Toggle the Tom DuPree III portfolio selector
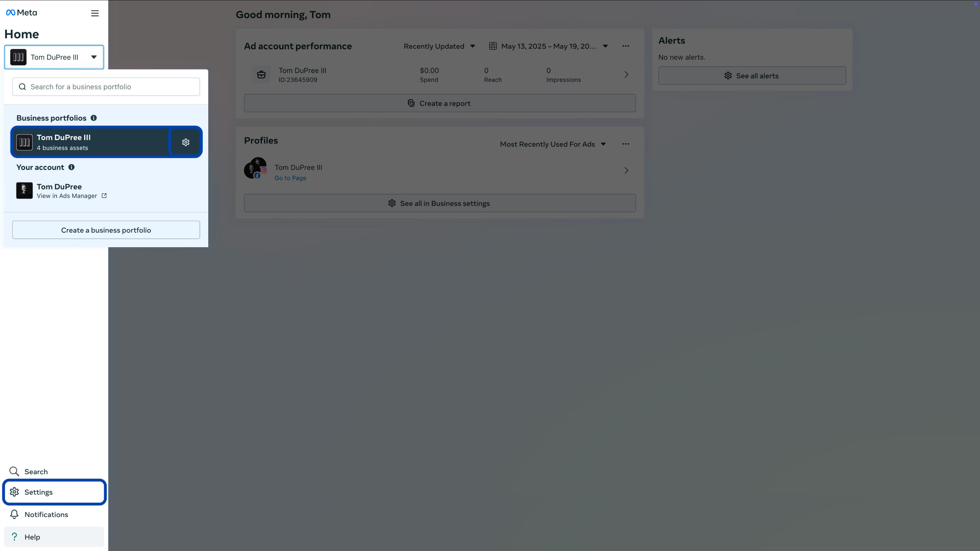 (54, 57)
